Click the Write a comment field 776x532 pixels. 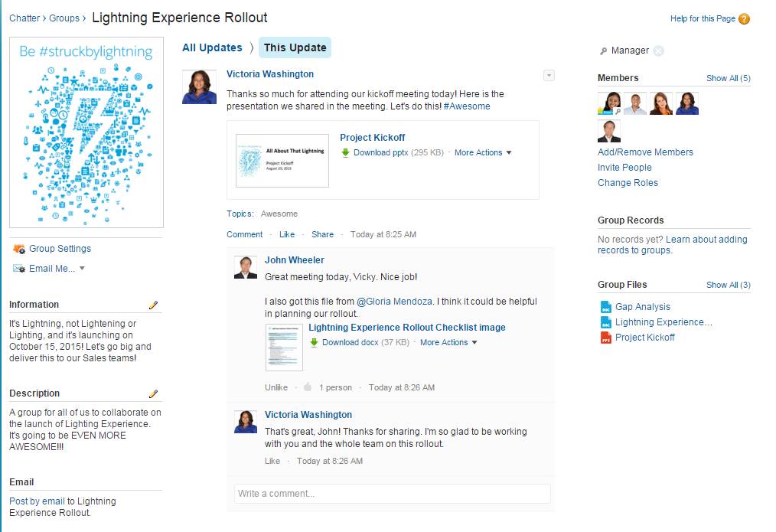[392, 494]
